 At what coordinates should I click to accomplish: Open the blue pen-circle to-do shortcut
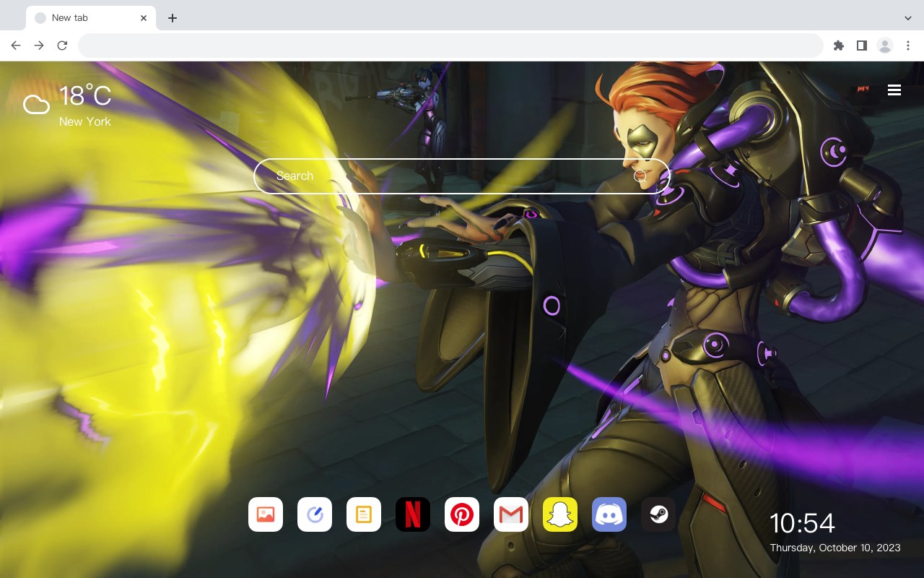315,514
